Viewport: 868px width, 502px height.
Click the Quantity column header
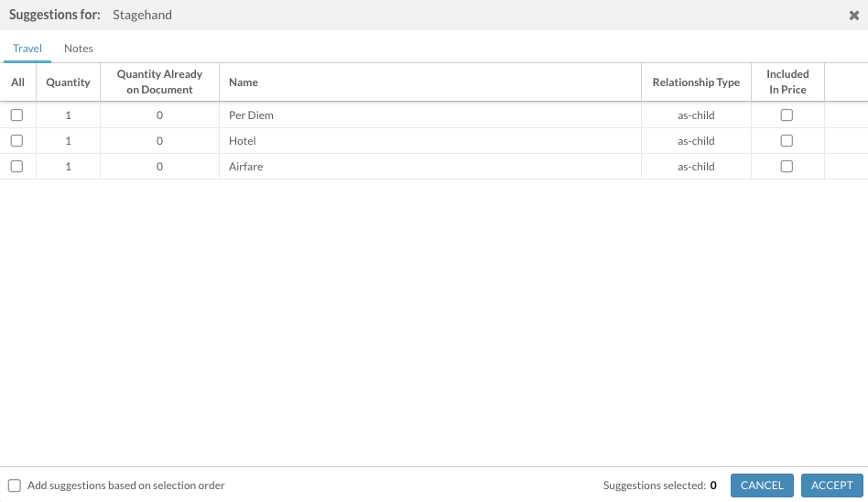[68, 82]
